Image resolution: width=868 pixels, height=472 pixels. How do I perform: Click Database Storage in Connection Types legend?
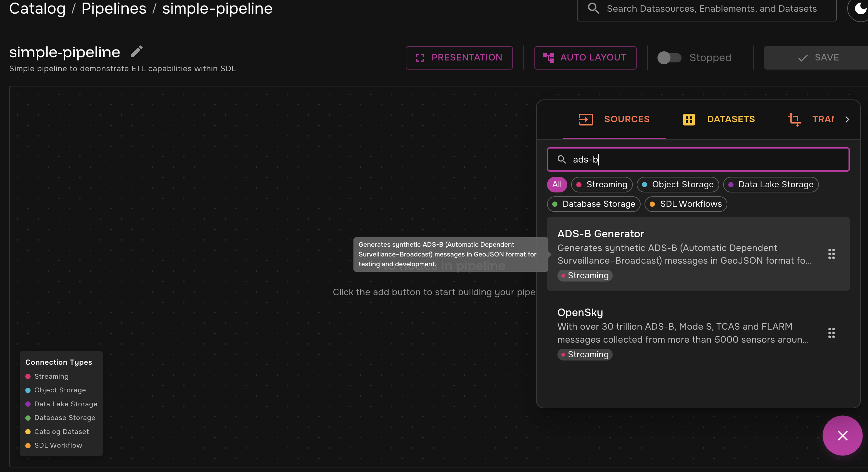(60, 418)
